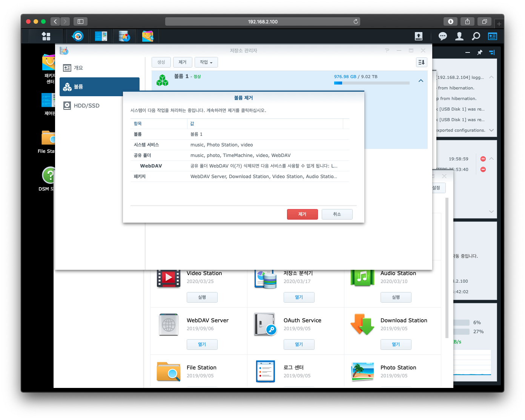Open the DSM main menu grid icon
525x420 pixels.
click(x=46, y=36)
